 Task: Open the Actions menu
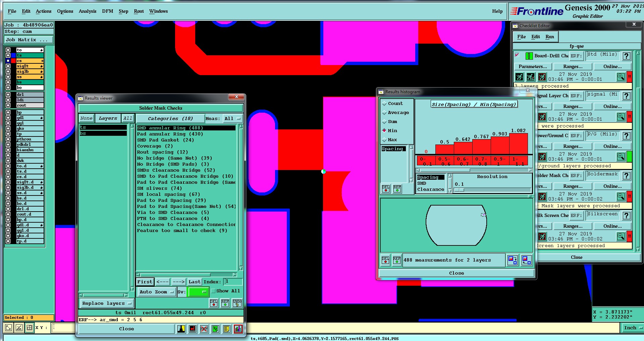(44, 11)
